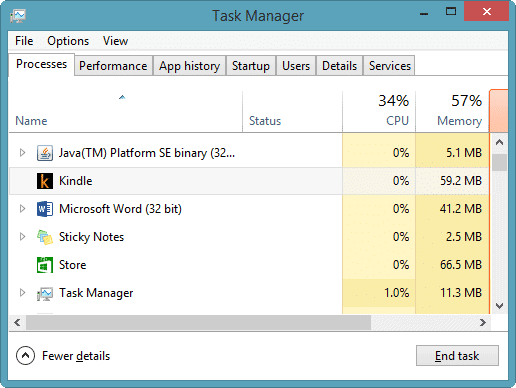Click the 59.2 MB memory value
Viewport: 516px width, 388px height.
coord(461,181)
